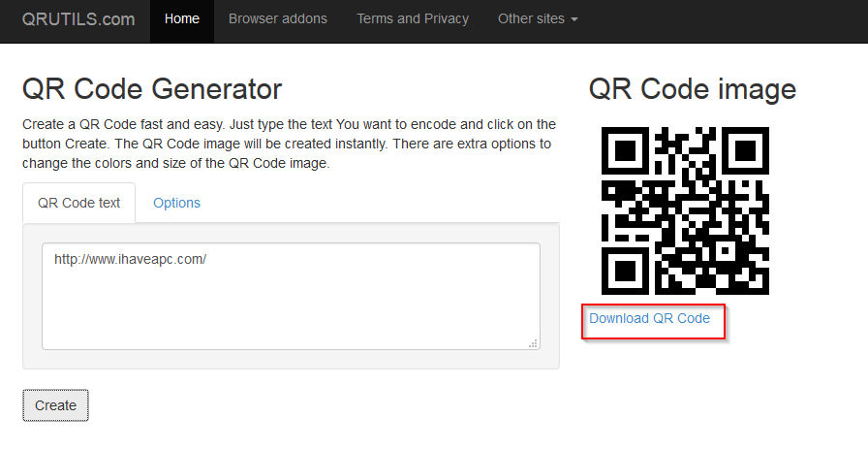Screen dimensions: 868x450
Task: Open the QRUTILS.com brand link
Action: [78, 18]
